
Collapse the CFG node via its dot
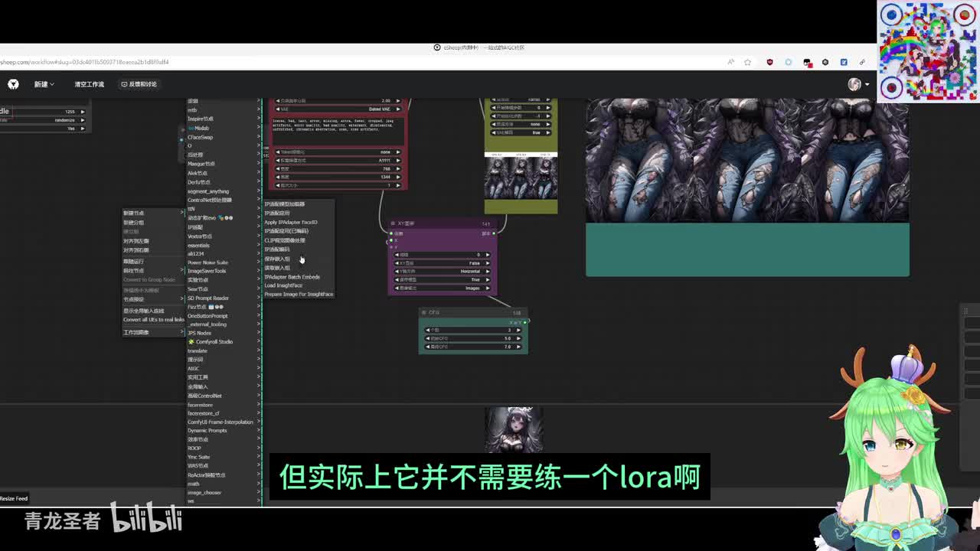425,313
